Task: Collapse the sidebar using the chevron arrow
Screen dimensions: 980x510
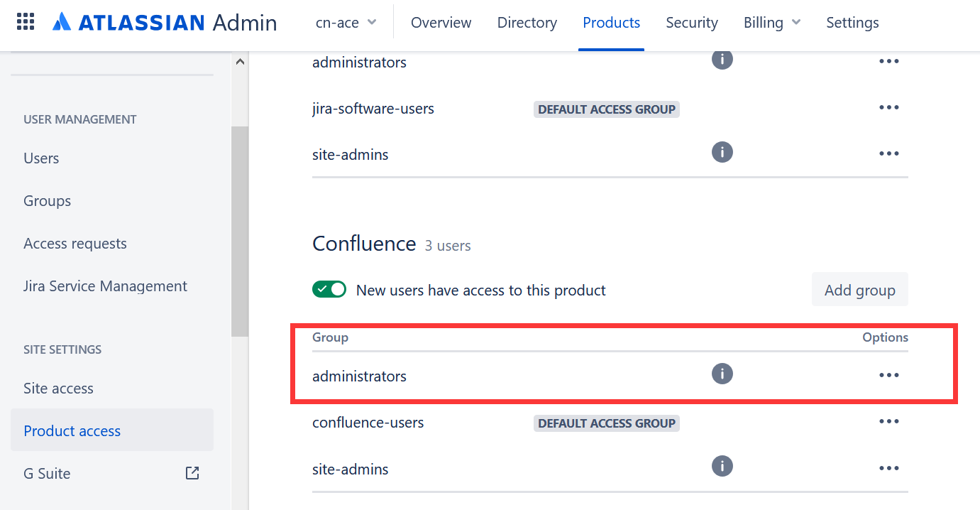Action: [x=240, y=61]
